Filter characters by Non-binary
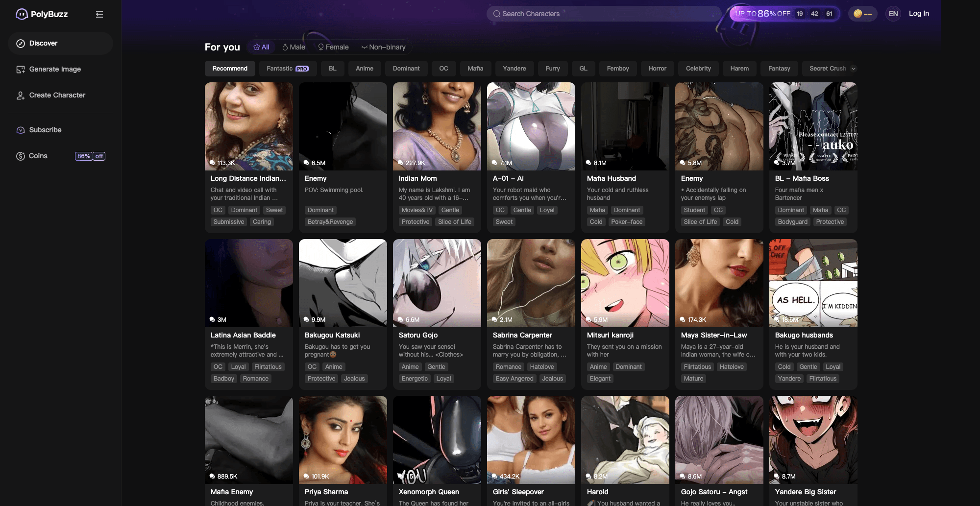The width and height of the screenshot is (980, 506). point(383,47)
